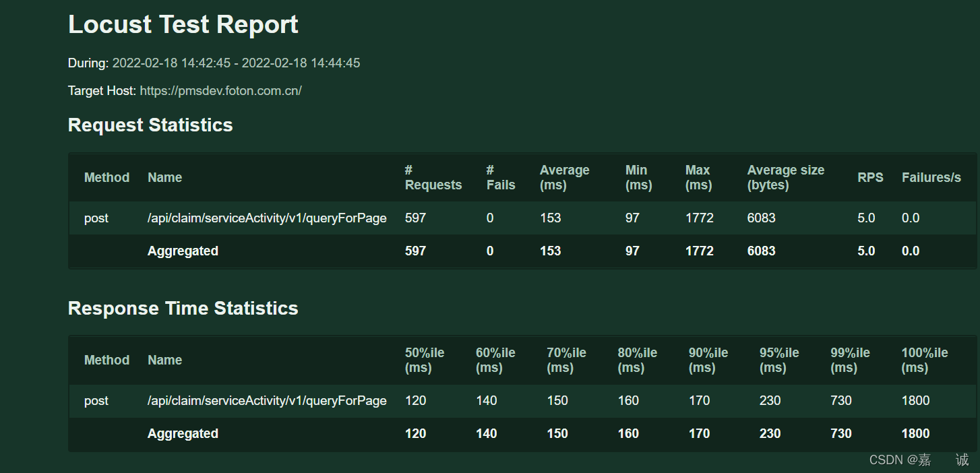980x473 pixels.
Task: Click 153 in Request Statistics Aggregated row
Action: 551,251
